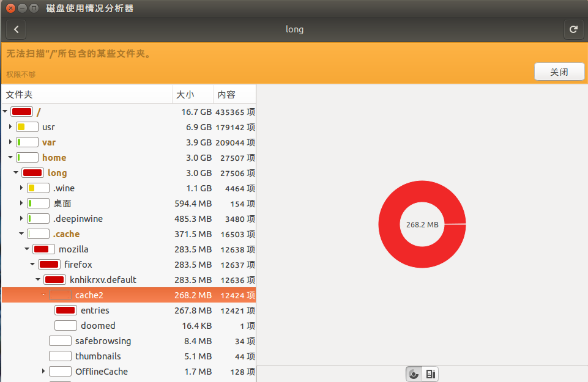Viewport: 588px width, 382px height.
Task: Collapse the root / folder
Action: (5, 112)
